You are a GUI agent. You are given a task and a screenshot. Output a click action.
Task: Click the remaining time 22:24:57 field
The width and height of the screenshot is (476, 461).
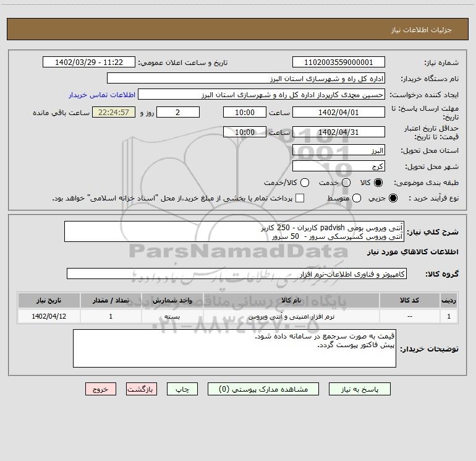114,112
